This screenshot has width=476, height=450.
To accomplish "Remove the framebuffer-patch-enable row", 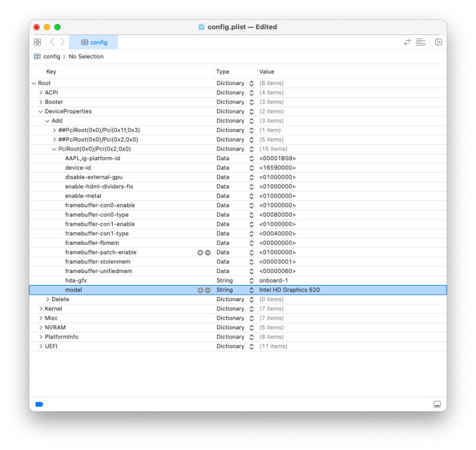I will coord(207,253).
